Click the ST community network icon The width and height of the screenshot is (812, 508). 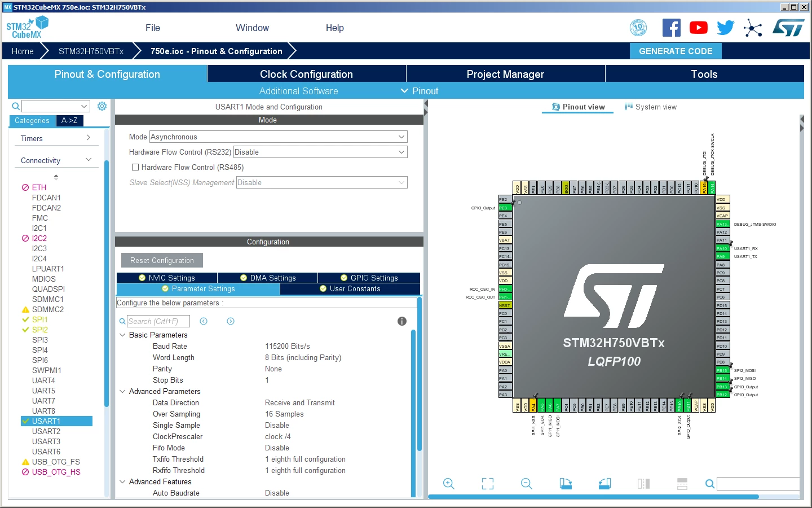coord(753,28)
